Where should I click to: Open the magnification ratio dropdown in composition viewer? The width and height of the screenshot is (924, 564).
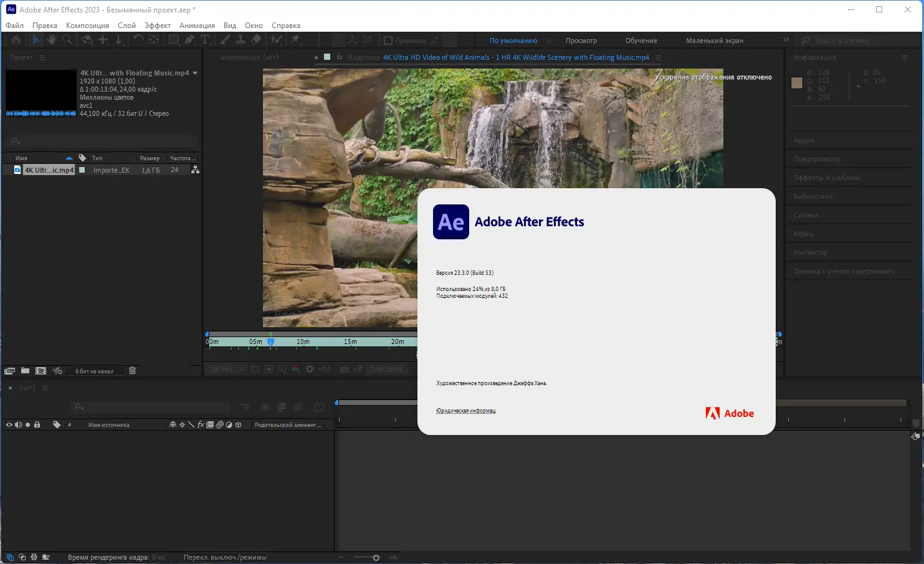point(226,369)
